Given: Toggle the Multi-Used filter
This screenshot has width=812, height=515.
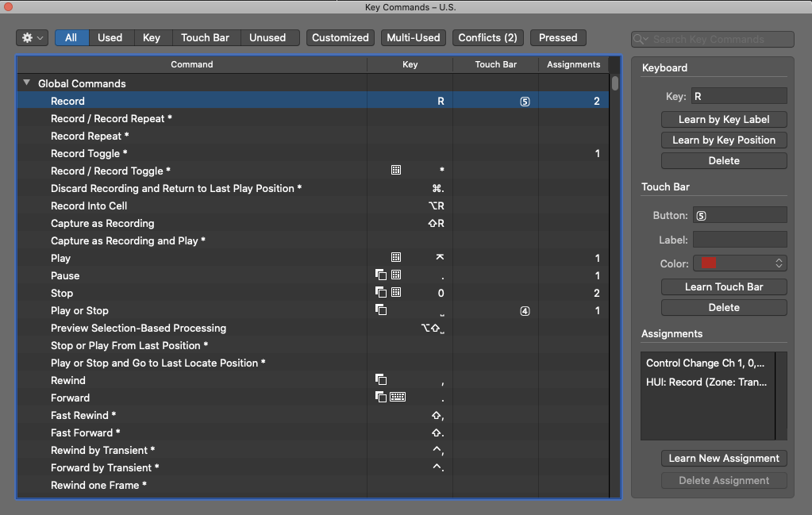Looking at the screenshot, I should 413,37.
